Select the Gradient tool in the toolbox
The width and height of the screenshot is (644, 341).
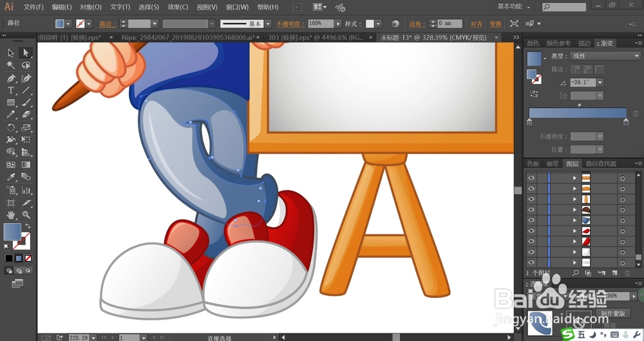click(26, 165)
